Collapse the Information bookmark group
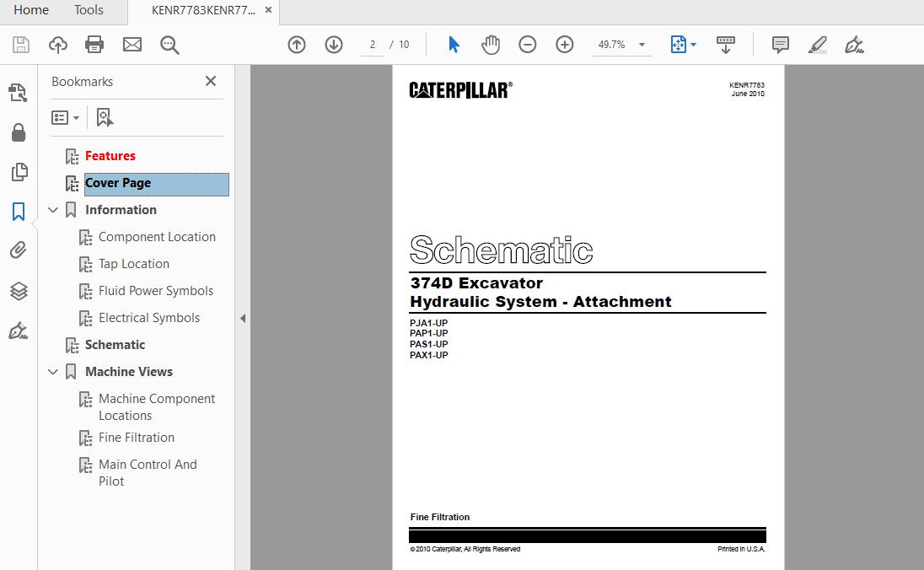The image size is (924, 570). pyautogui.click(x=53, y=210)
